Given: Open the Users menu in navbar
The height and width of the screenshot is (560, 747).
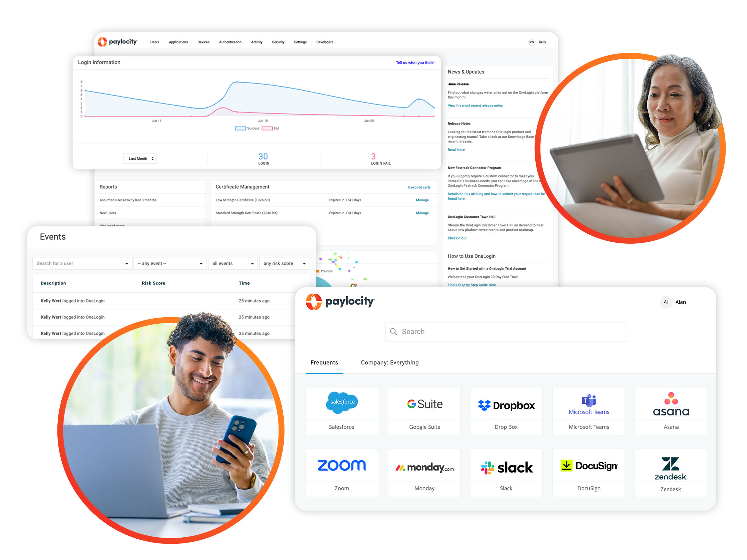Looking at the screenshot, I should click(155, 42).
